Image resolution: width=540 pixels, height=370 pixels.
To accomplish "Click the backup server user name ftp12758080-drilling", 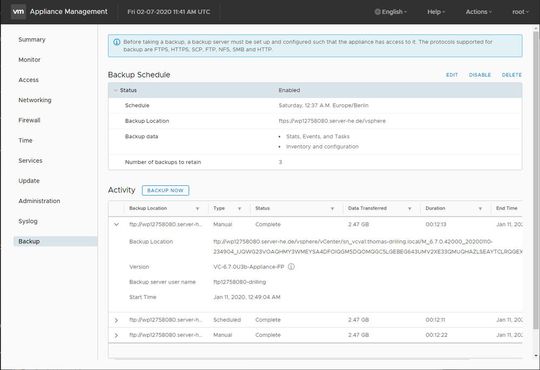I will 240,282.
